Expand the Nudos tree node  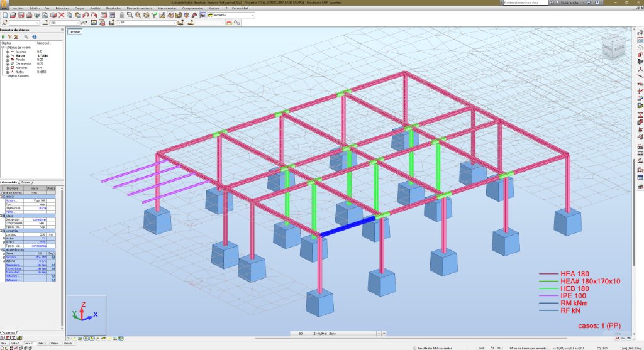pos(8,72)
